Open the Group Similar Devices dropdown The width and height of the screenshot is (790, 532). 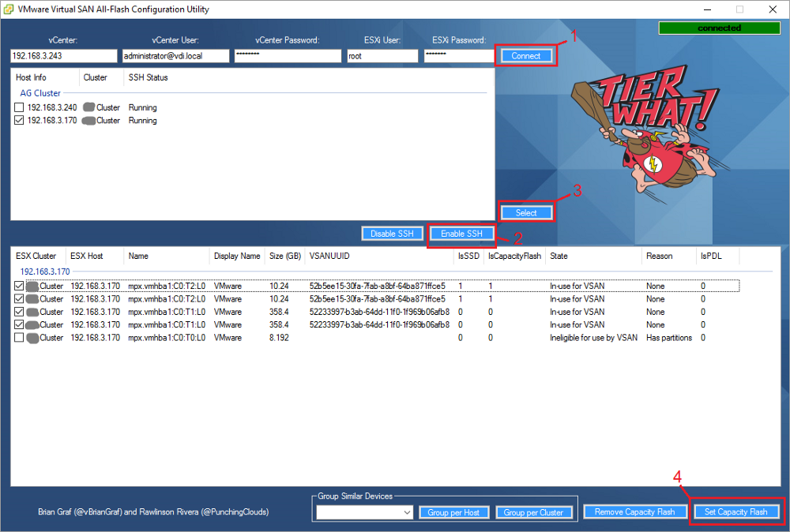[364, 512]
